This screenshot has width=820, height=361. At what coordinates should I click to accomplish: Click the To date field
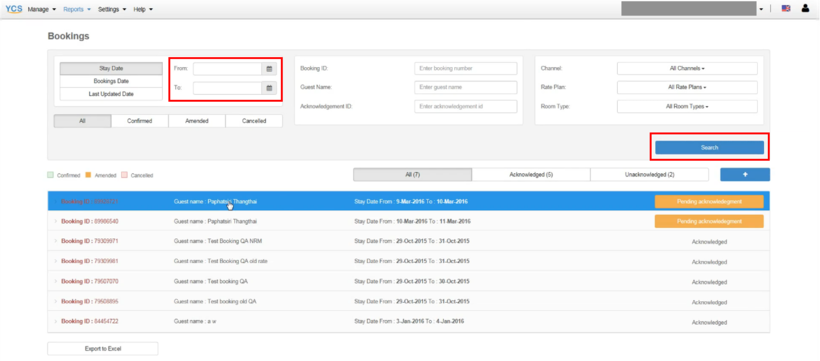227,88
